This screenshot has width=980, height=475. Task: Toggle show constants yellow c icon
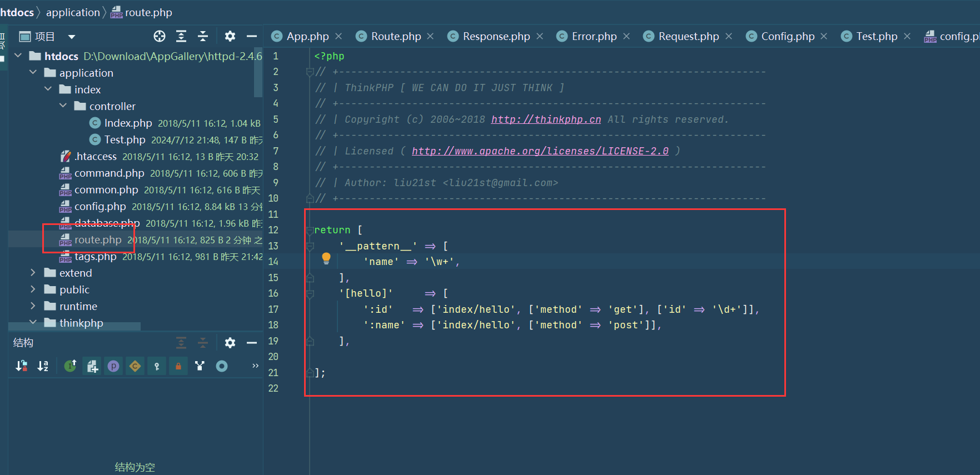[x=135, y=366]
